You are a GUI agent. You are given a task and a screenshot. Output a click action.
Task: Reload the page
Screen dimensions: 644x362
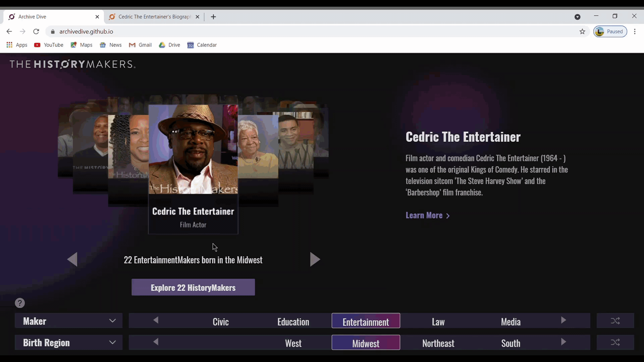pyautogui.click(x=36, y=32)
